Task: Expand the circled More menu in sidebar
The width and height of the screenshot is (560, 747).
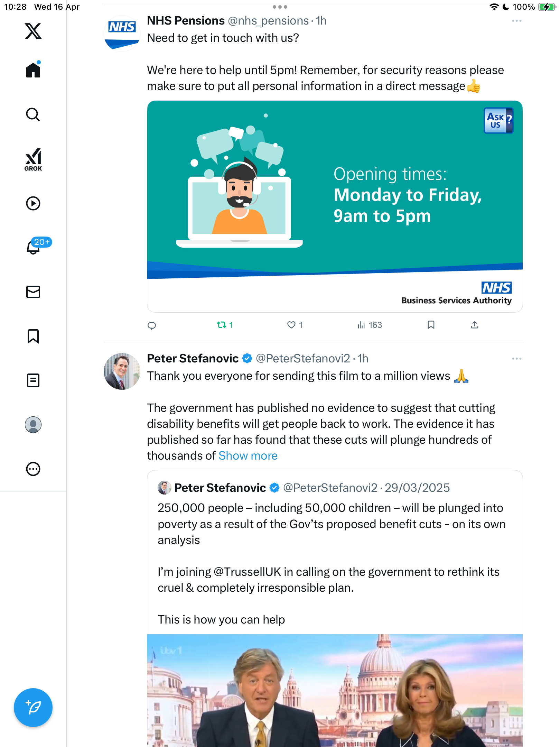Action: point(33,469)
